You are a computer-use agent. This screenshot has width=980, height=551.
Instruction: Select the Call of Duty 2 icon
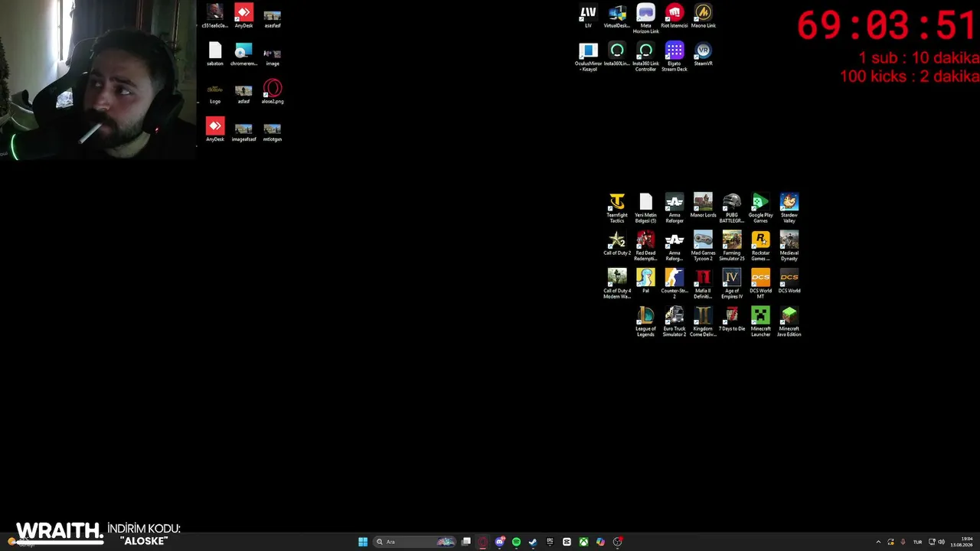point(616,243)
